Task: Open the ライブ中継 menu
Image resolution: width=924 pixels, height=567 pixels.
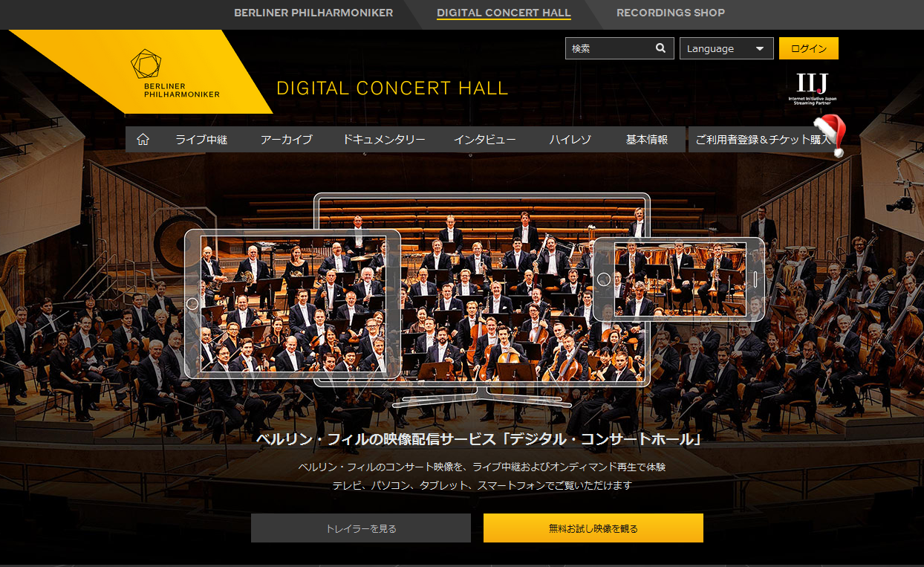Action: pyautogui.click(x=201, y=139)
